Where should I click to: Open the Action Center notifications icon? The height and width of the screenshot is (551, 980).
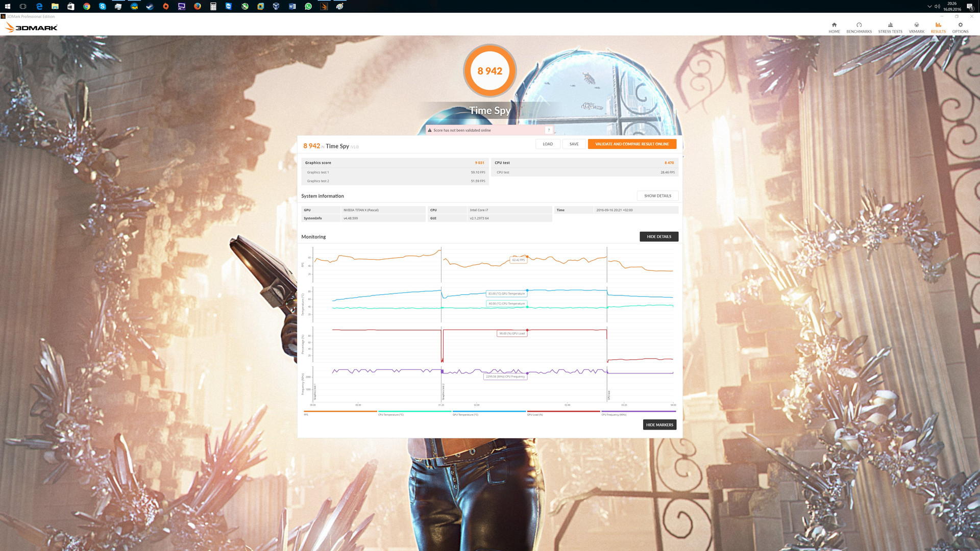coord(970,6)
